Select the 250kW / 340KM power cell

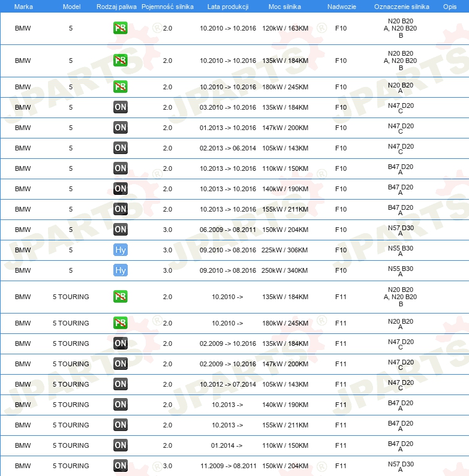tap(285, 270)
